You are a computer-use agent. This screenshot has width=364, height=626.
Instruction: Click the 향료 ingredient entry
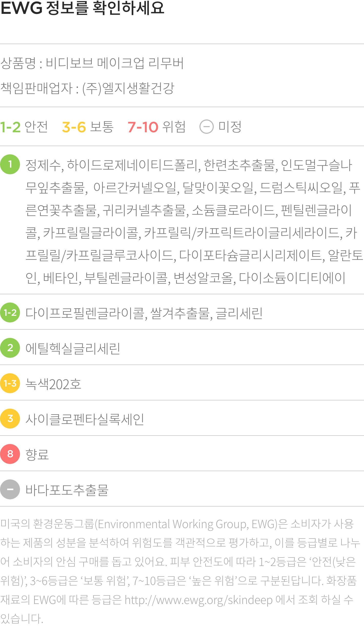point(37,455)
